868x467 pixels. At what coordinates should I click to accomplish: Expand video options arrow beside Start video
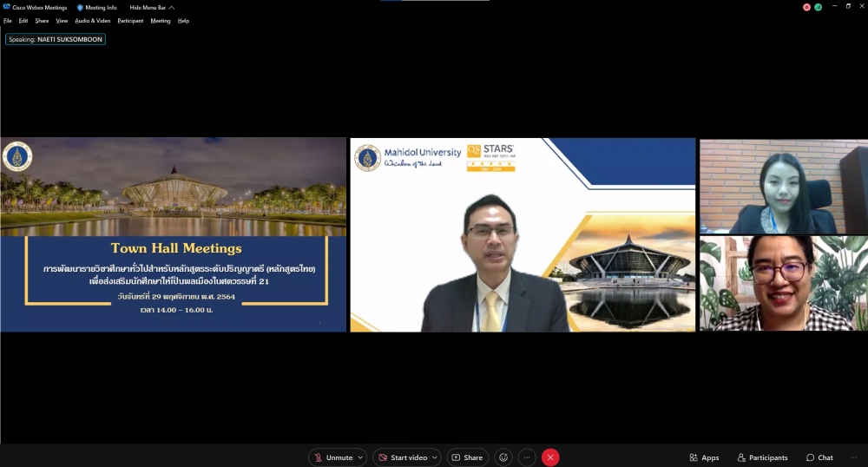click(435, 457)
